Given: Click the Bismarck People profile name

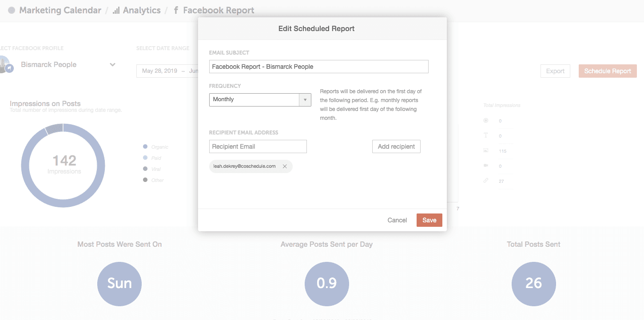Looking at the screenshot, I should [x=48, y=65].
